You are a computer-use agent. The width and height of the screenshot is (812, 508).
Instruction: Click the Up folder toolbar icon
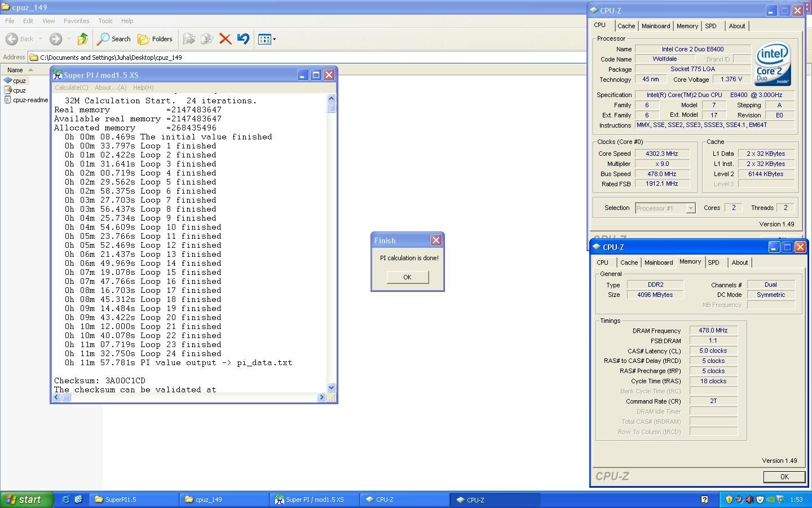(83, 39)
